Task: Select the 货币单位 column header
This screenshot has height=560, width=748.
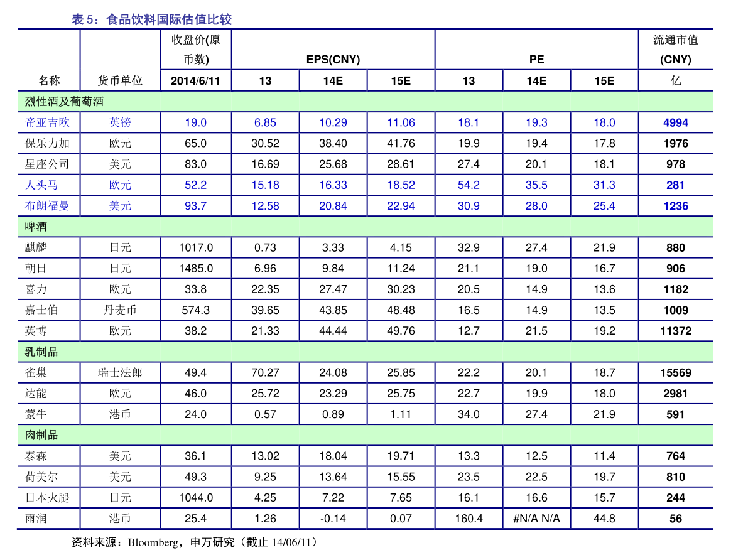Action: click(x=120, y=80)
